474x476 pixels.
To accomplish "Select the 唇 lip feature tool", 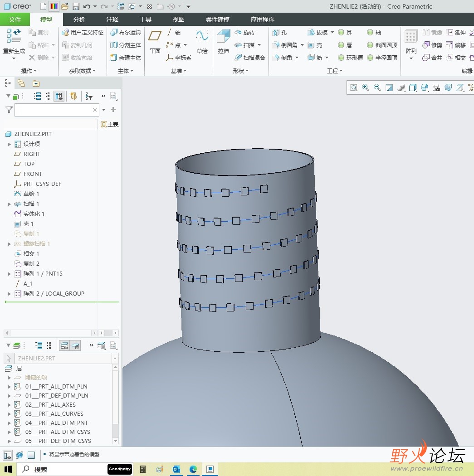I will click(x=345, y=45).
